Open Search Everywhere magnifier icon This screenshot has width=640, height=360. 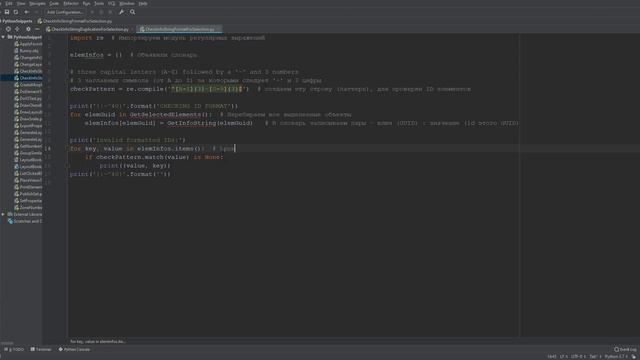pos(133,12)
